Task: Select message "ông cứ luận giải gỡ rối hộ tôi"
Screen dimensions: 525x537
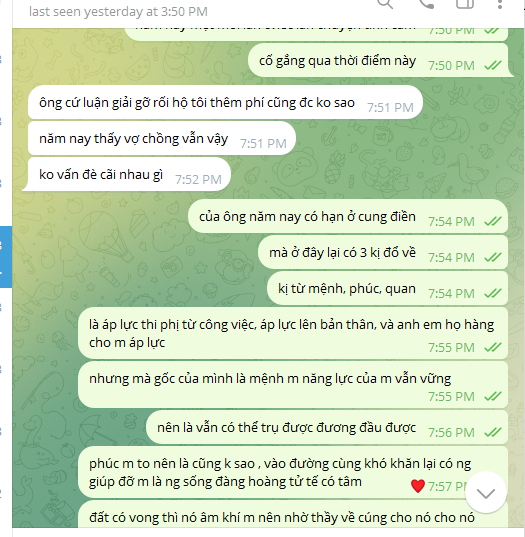Action: [225, 102]
